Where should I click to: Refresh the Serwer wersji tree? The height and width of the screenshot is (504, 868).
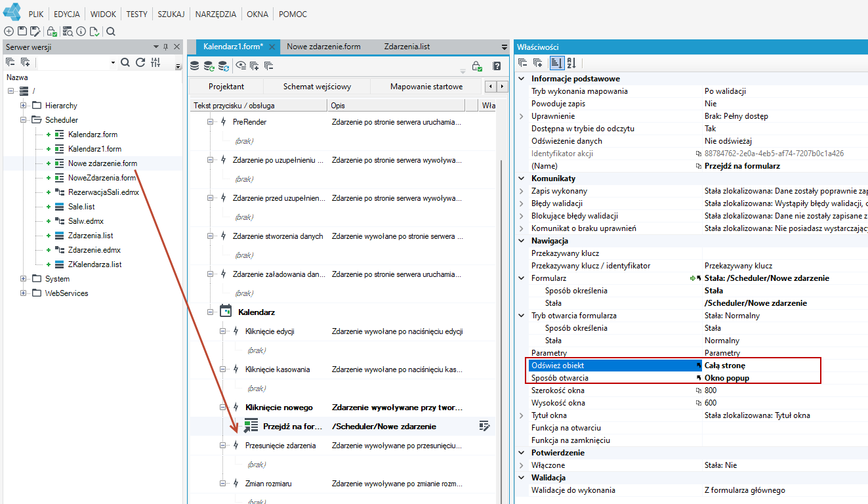(140, 62)
